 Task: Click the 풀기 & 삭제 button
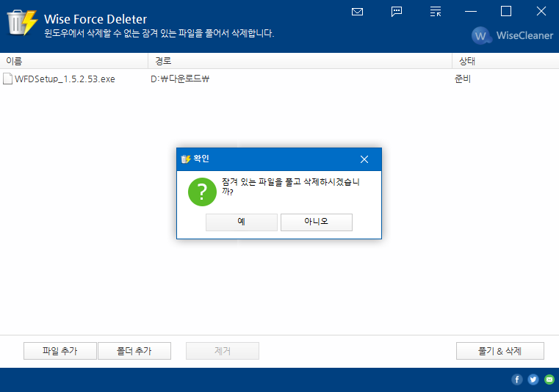coord(500,351)
